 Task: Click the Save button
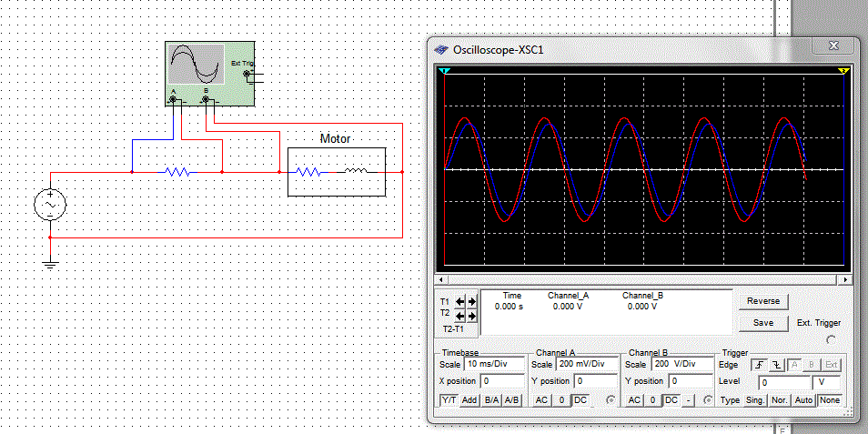pyautogui.click(x=763, y=323)
